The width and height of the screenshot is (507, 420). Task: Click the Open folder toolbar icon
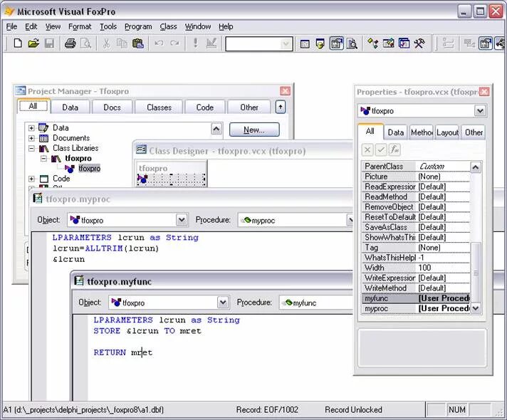pyautogui.click(x=33, y=43)
